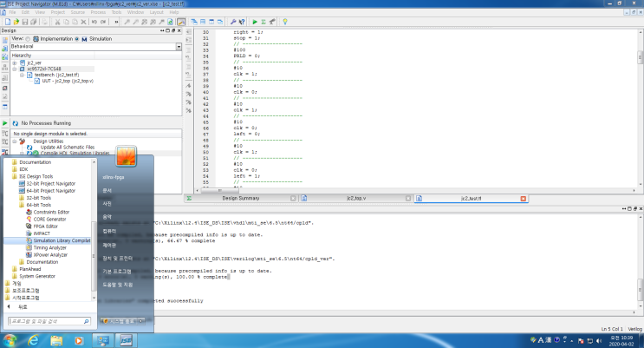Screen dimensions: 644x348
Task: Select the jc2_test.tf tab
Action: (x=471, y=198)
